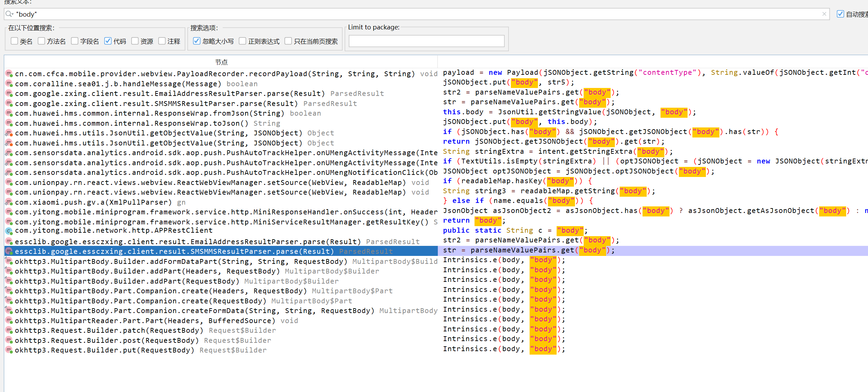Toggle the 忽略大小写 option
The image size is (868, 392).
[197, 41]
